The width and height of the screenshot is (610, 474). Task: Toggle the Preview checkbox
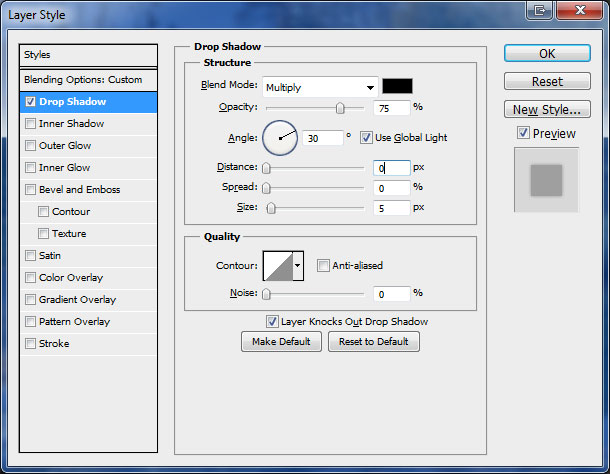coord(523,133)
